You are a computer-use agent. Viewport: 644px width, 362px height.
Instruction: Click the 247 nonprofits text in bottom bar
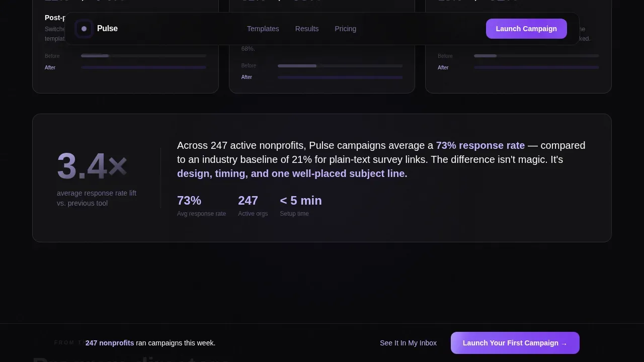pyautogui.click(x=110, y=343)
